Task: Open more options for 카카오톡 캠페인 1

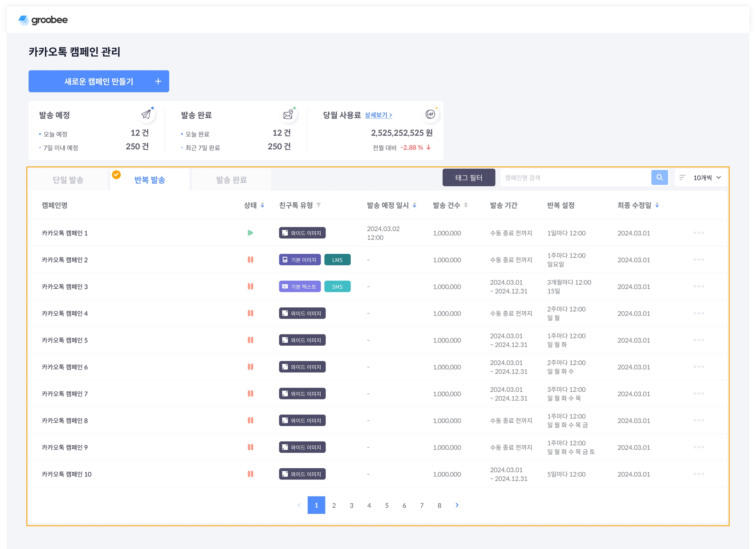Action: point(698,233)
